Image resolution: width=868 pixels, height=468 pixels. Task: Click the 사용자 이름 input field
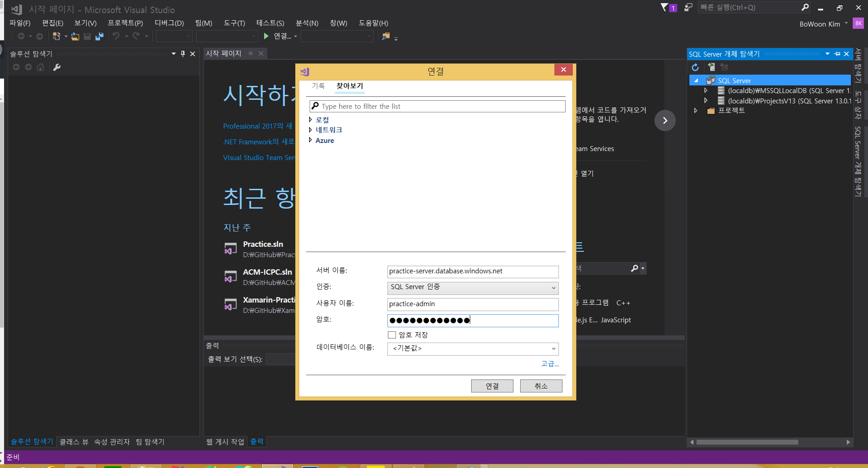pos(472,304)
